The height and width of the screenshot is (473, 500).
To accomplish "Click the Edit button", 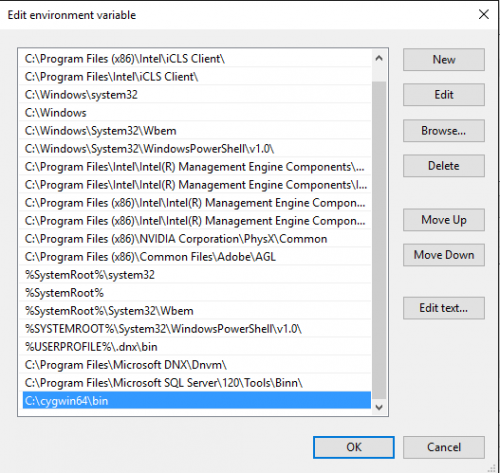I will point(444,95).
